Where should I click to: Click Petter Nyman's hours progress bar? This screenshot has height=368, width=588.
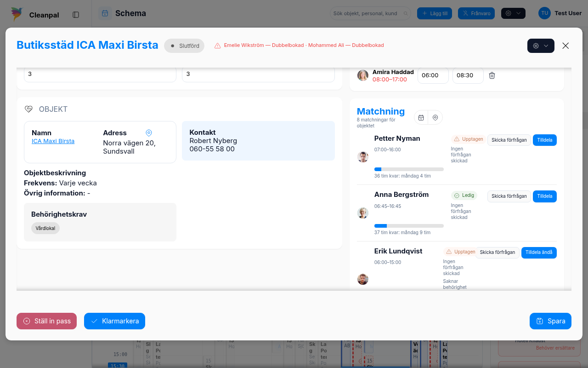409,169
